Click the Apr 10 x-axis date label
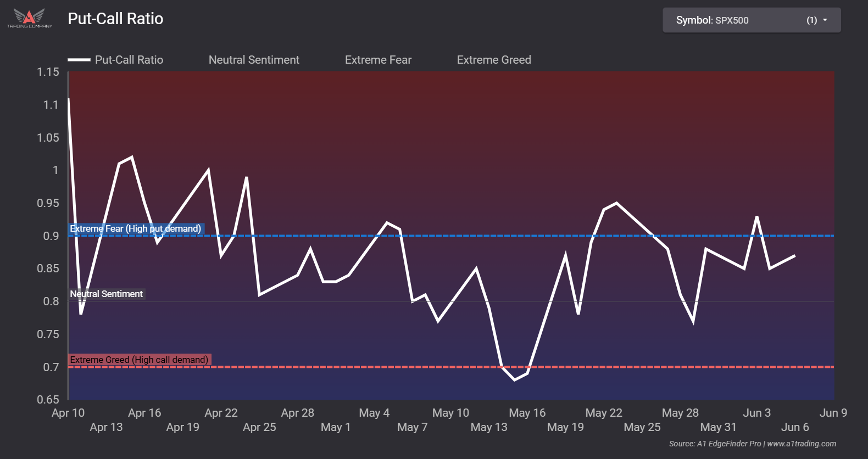This screenshot has width=868, height=459. coord(68,413)
